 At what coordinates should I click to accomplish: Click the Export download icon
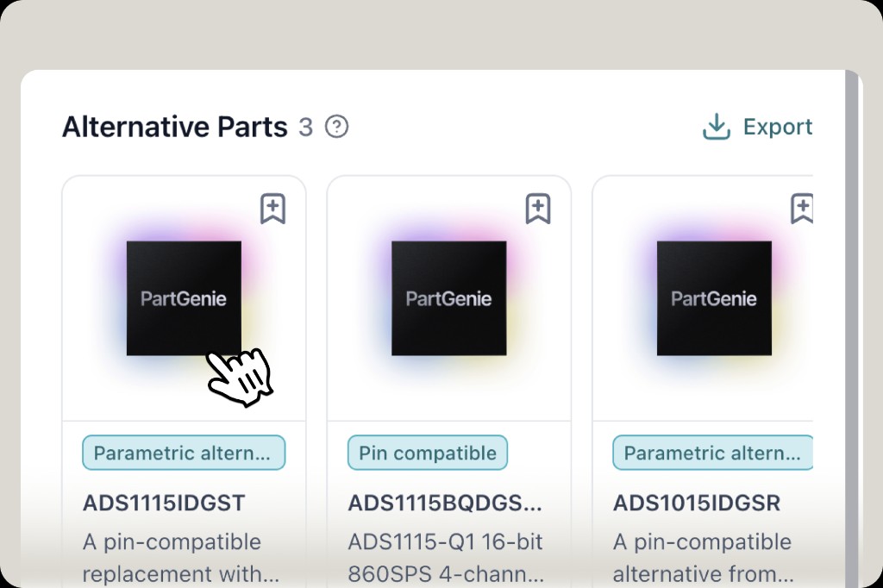[717, 126]
